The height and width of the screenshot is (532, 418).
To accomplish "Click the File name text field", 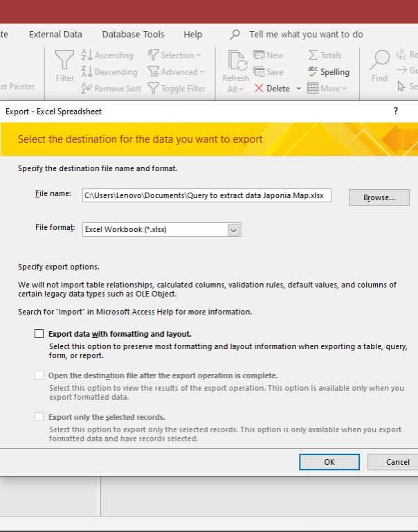I will click(206, 195).
